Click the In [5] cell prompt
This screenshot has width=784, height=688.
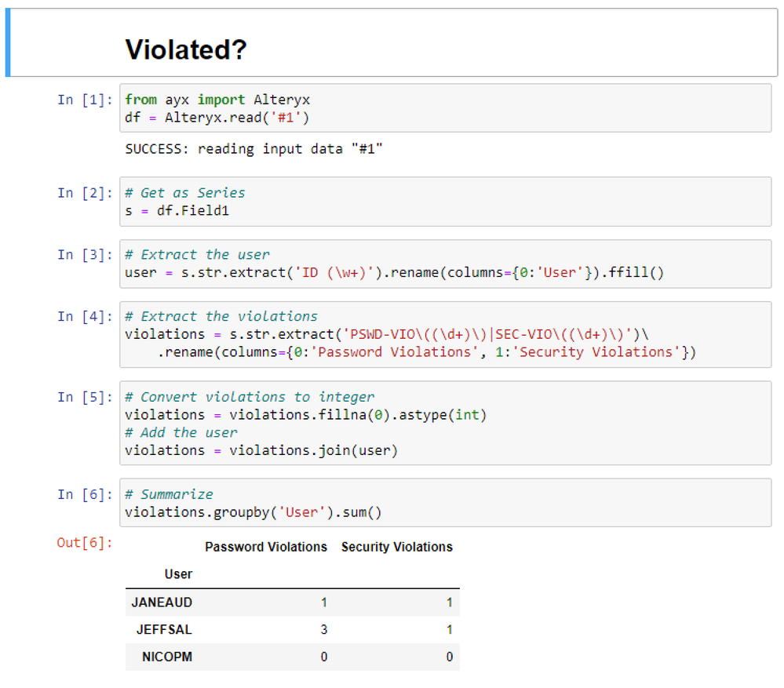tap(85, 397)
